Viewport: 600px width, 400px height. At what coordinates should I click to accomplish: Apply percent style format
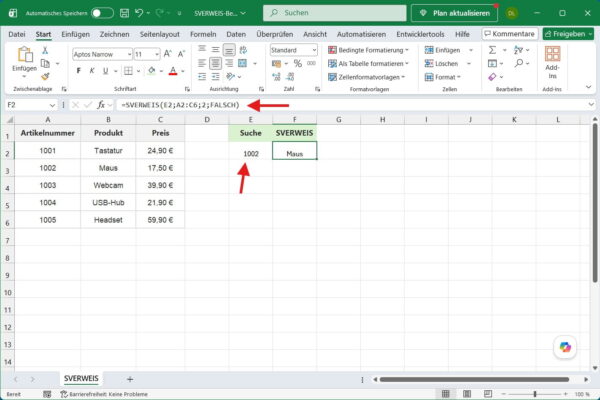pos(298,64)
